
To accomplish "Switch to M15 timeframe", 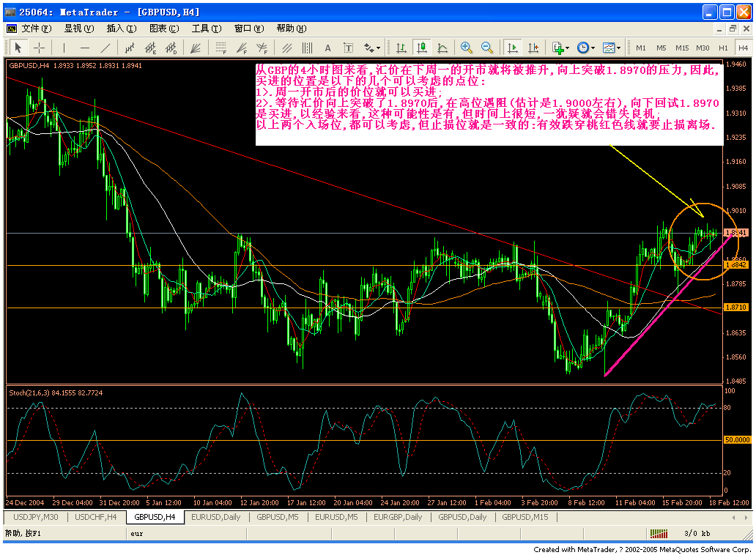I will click(682, 48).
